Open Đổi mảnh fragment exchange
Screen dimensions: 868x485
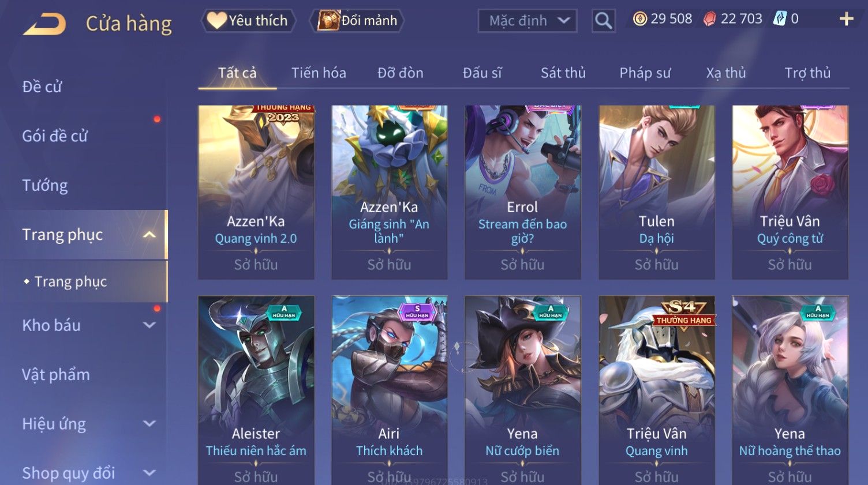(x=357, y=21)
